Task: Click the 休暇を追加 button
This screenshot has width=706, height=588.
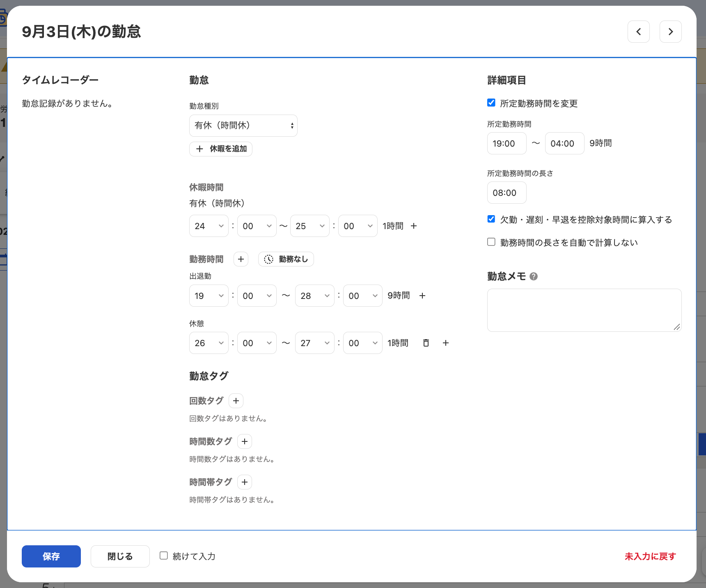Action: coord(221,149)
